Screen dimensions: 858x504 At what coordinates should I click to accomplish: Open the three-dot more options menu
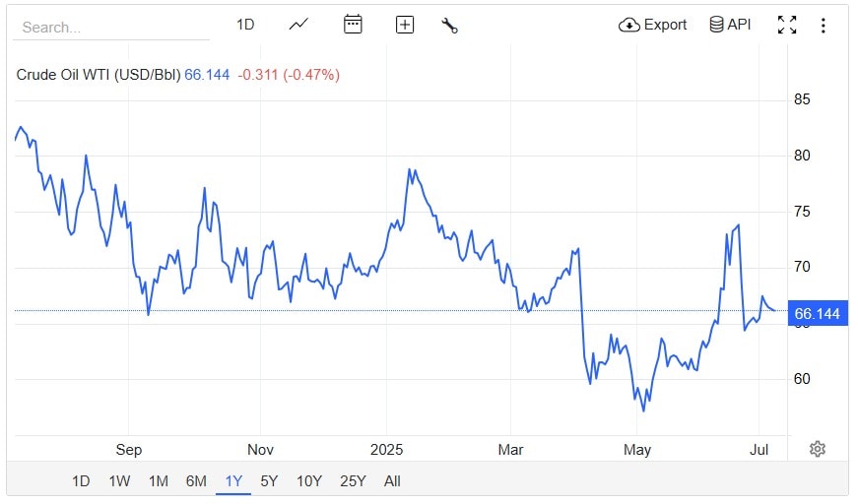point(823,26)
